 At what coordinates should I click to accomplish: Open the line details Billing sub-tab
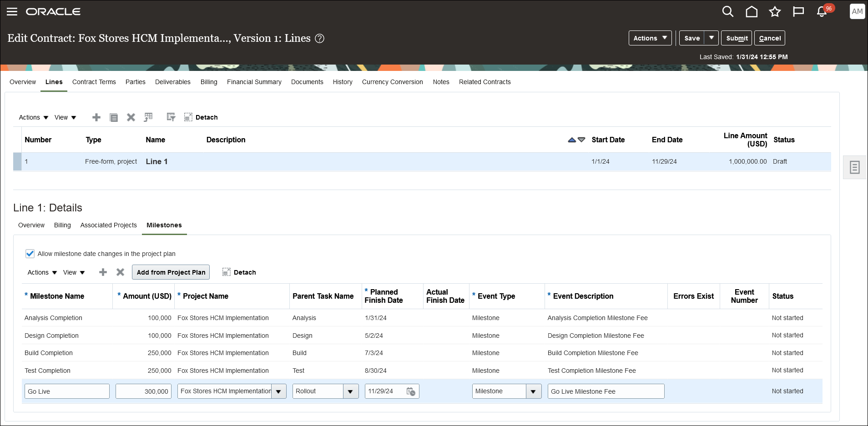[x=62, y=225]
